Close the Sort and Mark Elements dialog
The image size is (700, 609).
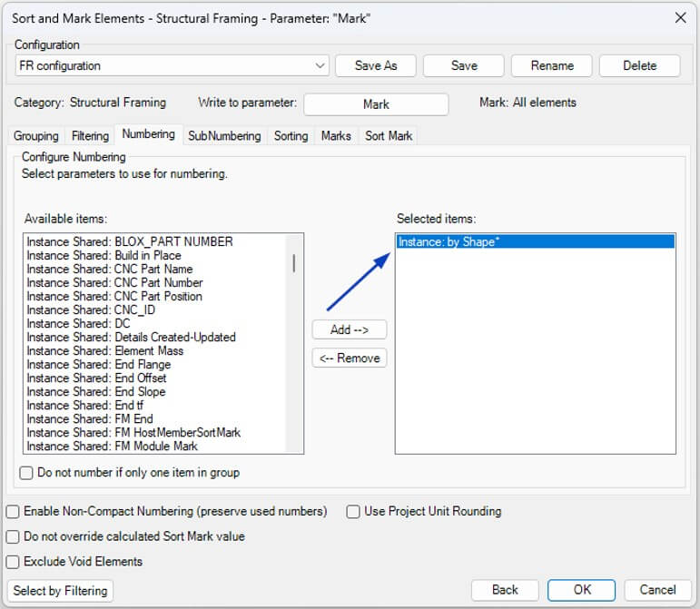[x=680, y=18]
